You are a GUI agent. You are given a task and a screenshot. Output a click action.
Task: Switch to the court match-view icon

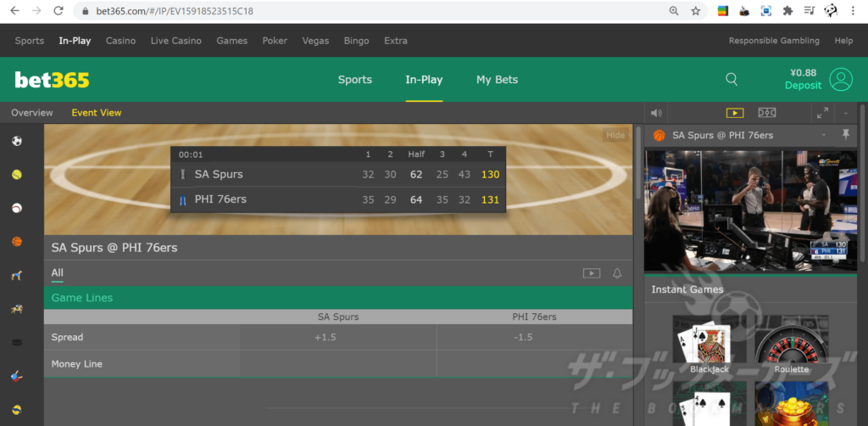coord(766,113)
